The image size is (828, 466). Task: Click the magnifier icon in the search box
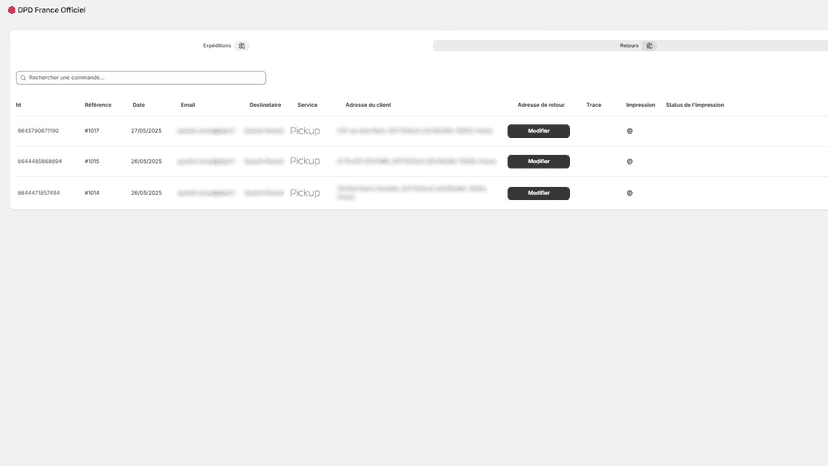point(23,78)
